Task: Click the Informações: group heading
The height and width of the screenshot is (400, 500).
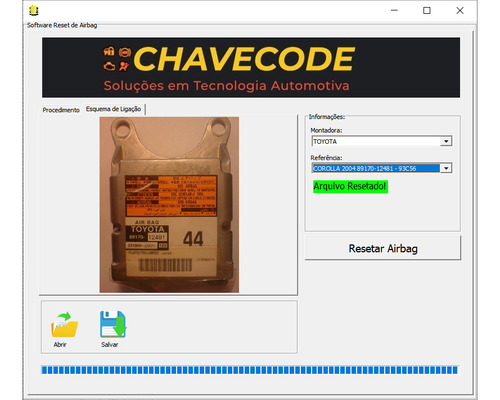Action: tap(327, 117)
